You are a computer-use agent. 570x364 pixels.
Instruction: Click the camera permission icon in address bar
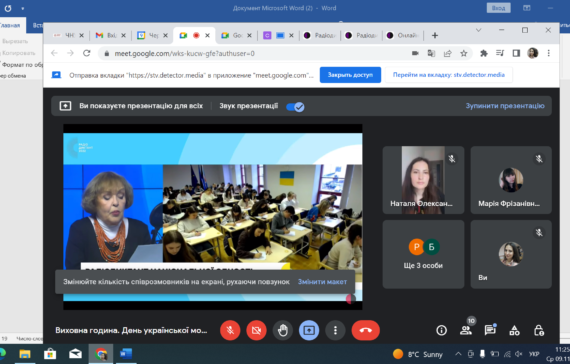(415, 53)
